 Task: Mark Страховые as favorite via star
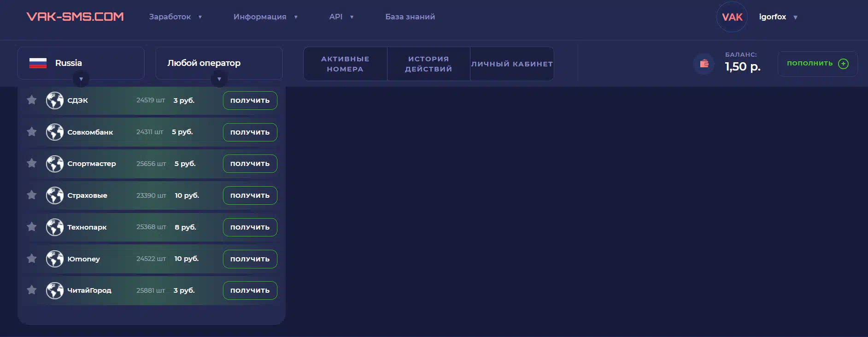(x=32, y=195)
